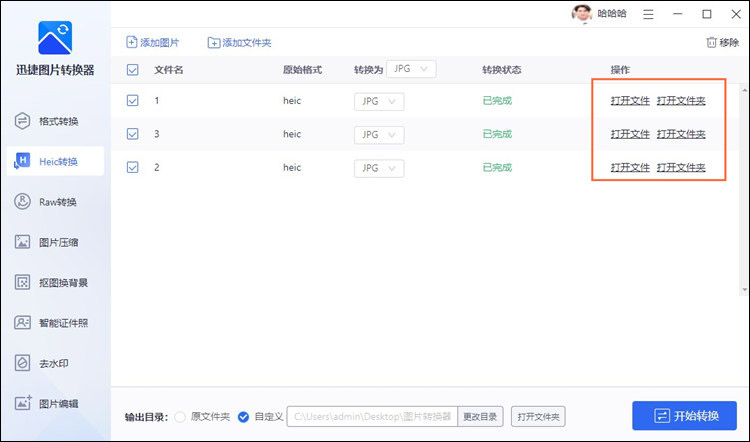Click the 打开文件夹 button near output path
Viewport: 750px width, 442px height.
pyautogui.click(x=538, y=417)
